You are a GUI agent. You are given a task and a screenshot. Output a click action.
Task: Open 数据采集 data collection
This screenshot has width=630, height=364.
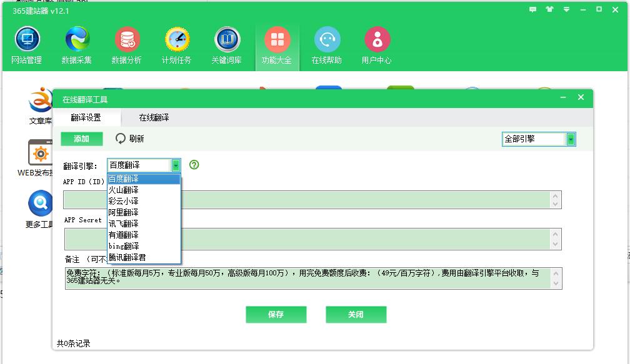tap(77, 46)
